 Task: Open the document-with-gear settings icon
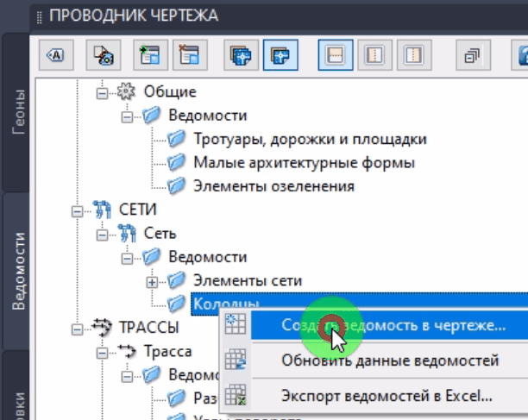pyautogui.click(x=104, y=55)
